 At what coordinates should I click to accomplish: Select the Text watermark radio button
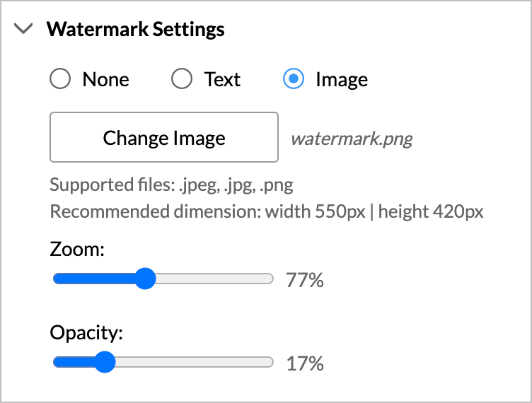click(182, 79)
